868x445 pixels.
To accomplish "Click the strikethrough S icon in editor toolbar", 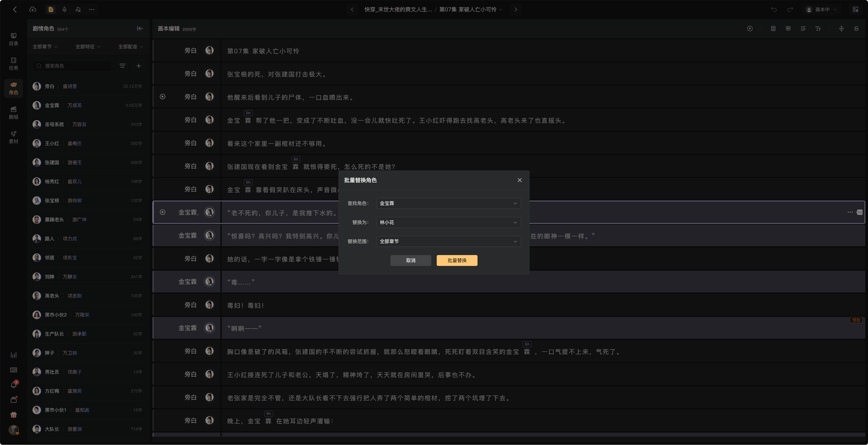I will (856, 29).
